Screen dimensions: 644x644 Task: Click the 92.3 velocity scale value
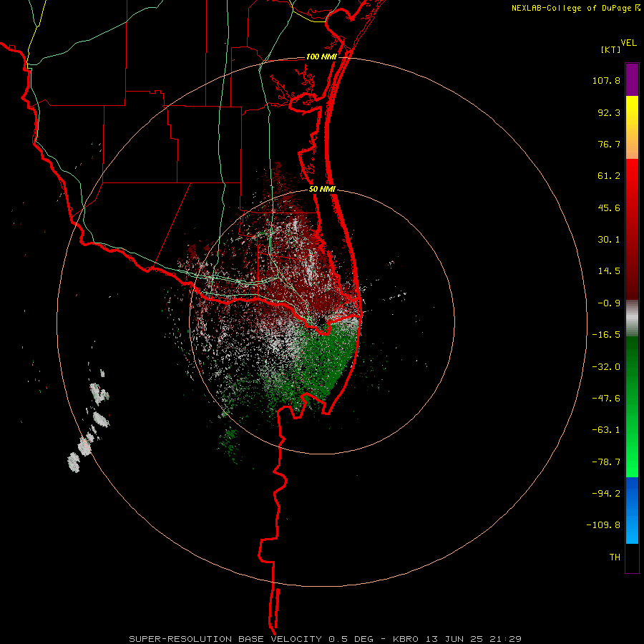pos(609,112)
